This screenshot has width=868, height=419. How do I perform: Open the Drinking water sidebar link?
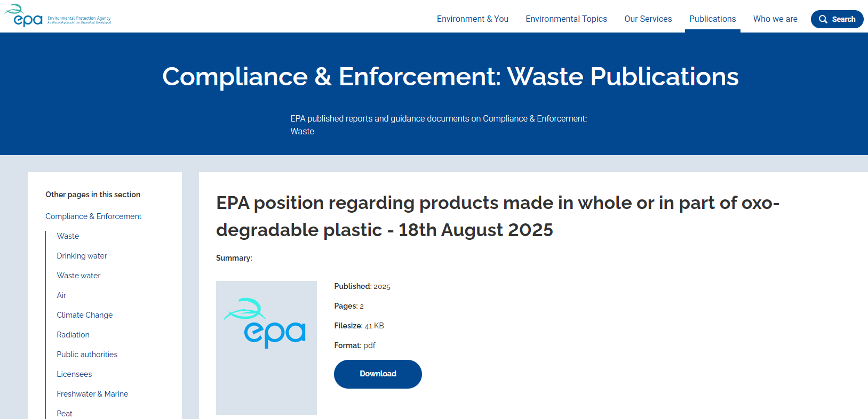click(x=82, y=256)
